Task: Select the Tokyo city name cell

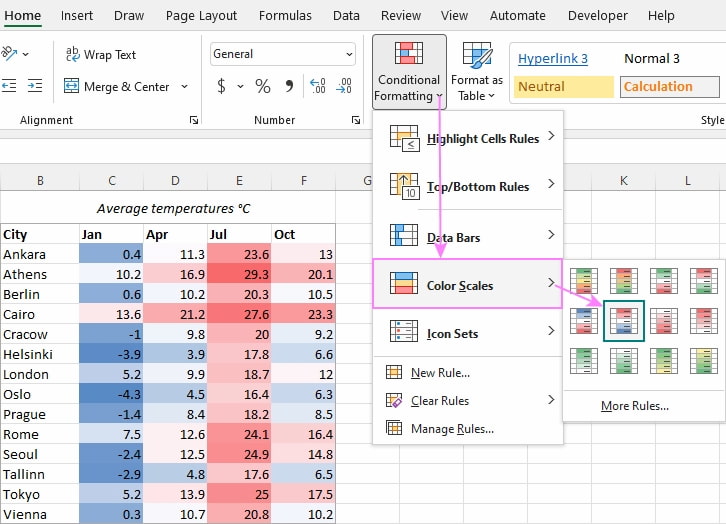Action: click(x=40, y=494)
